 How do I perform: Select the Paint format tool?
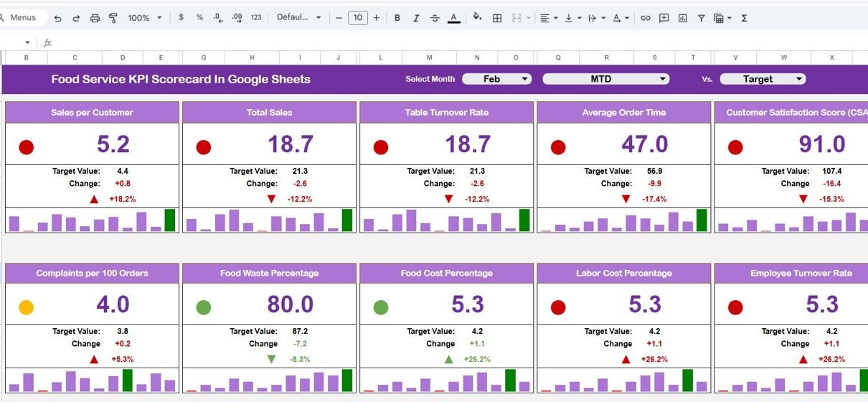113,18
